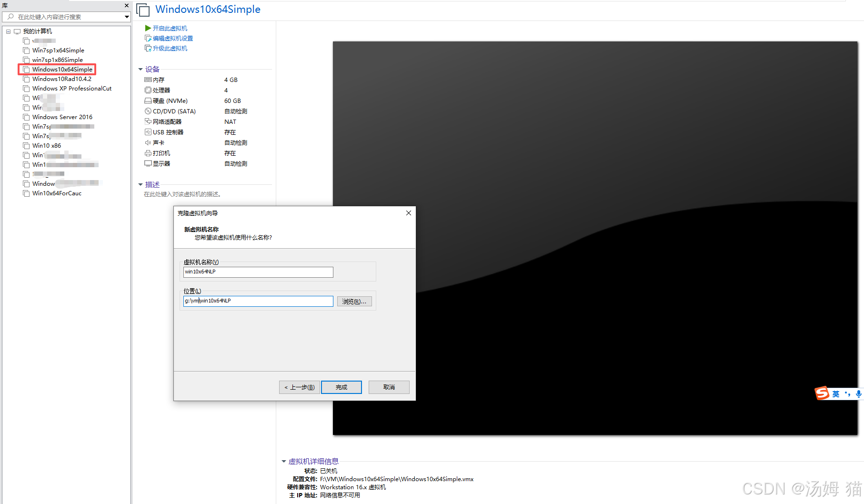The width and height of the screenshot is (864, 504).
Task: Click the Windows10x64Simple tab title
Action: point(208,10)
